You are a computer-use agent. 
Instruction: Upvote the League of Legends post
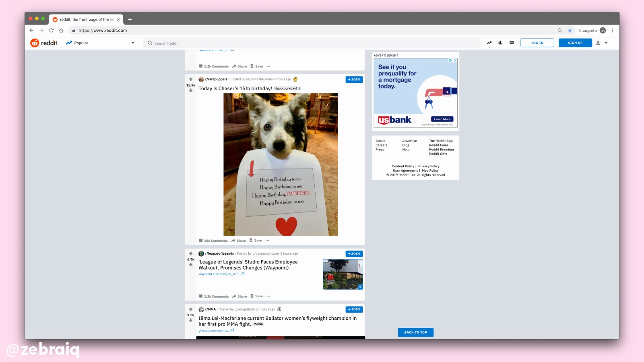[x=191, y=254]
